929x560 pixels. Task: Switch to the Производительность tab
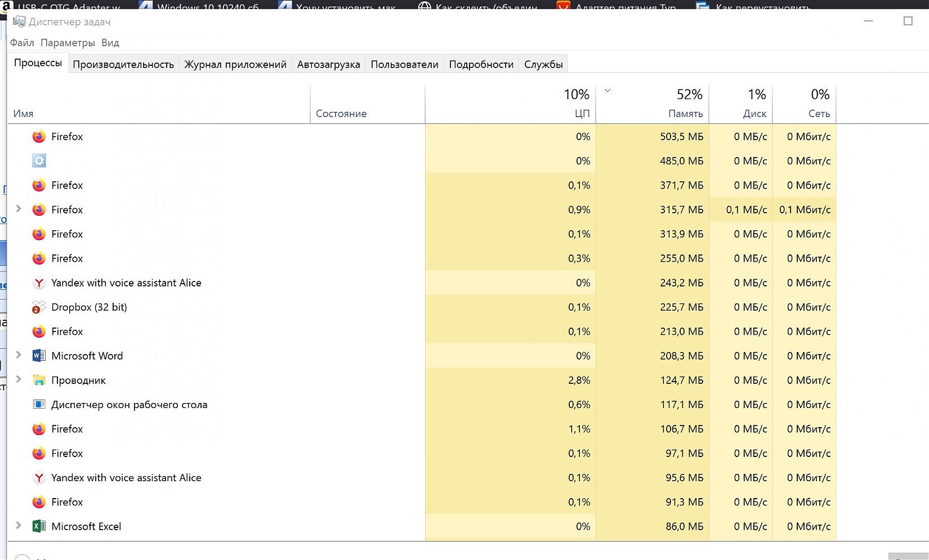pos(123,64)
